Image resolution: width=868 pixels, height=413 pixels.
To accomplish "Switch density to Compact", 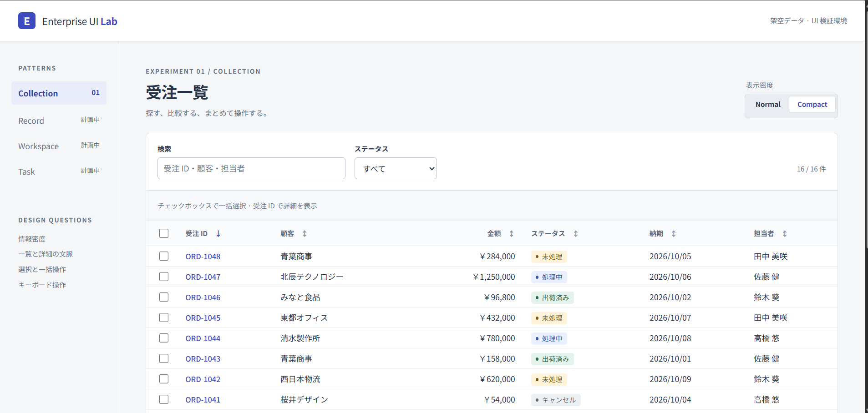I will click(812, 104).
